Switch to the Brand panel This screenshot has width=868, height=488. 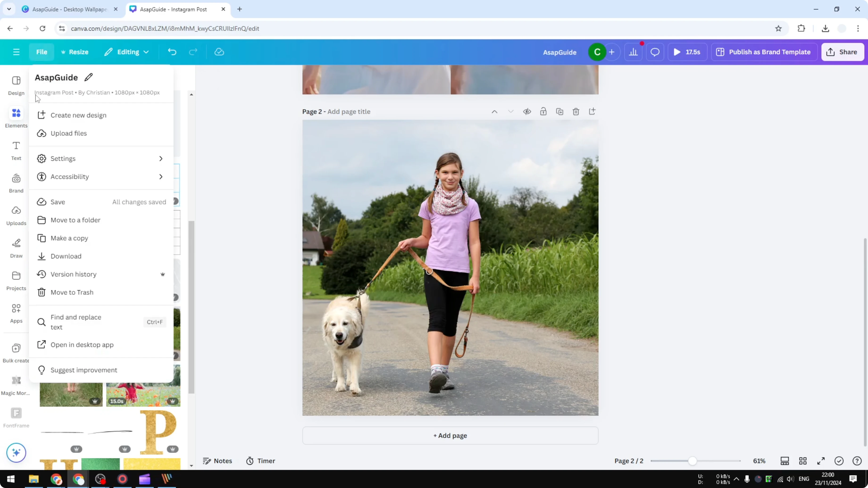coord(16,182)
